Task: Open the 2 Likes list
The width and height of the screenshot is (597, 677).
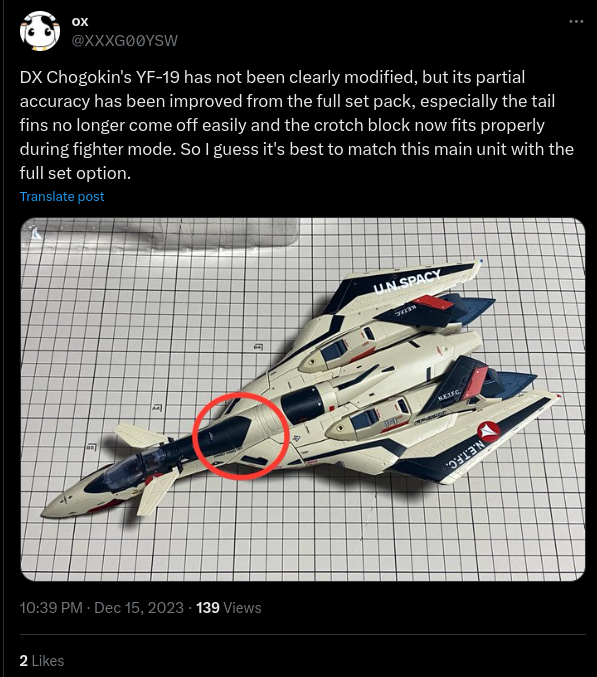Action: click(42, 661)
